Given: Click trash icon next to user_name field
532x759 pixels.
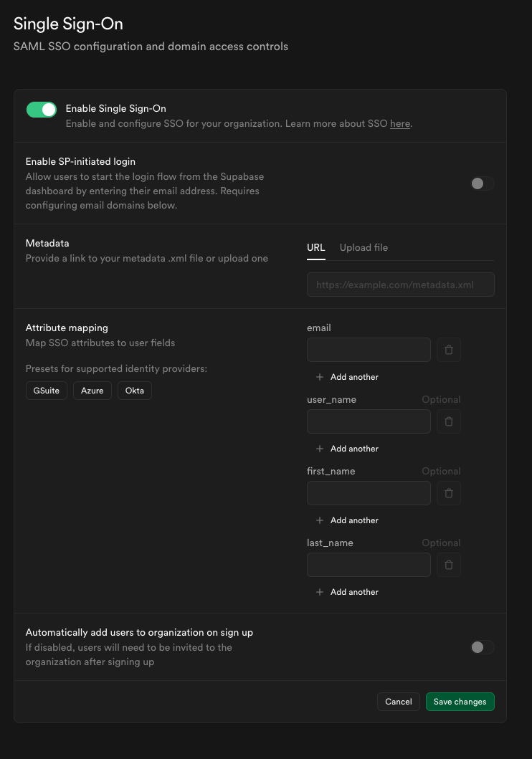Looking at the screenshot, I should click(x=449, y=421).
